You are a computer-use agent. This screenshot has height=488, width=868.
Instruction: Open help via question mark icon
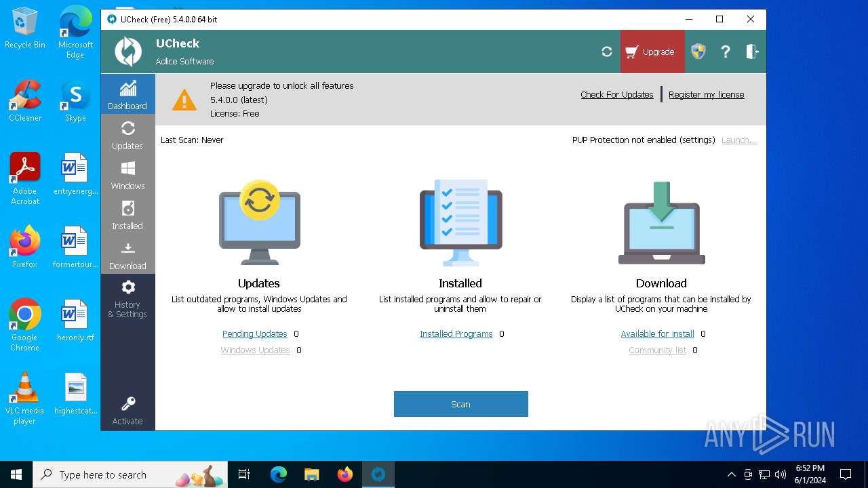click(726, 52)
